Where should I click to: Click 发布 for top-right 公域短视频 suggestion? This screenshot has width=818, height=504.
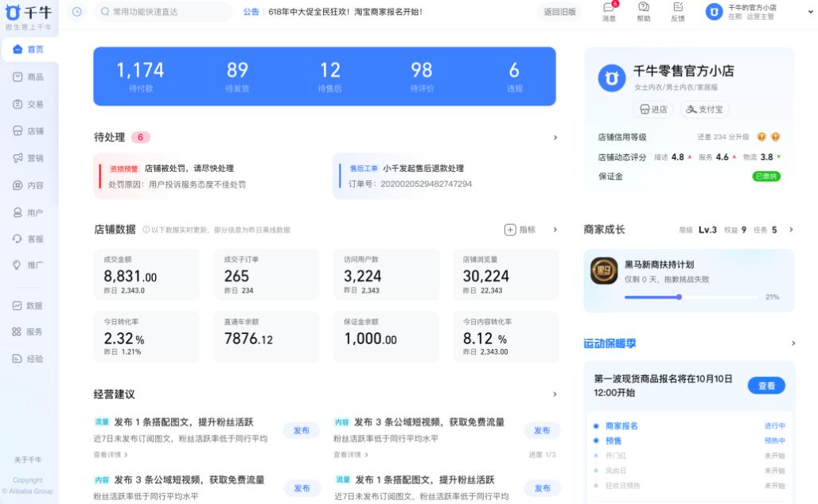tap(542, 431)
